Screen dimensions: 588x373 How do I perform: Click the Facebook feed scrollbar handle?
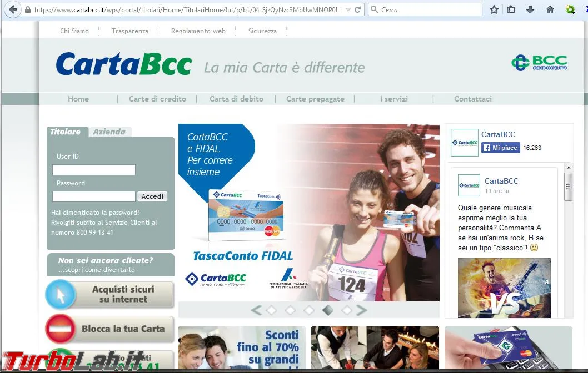tap(568, 186)
